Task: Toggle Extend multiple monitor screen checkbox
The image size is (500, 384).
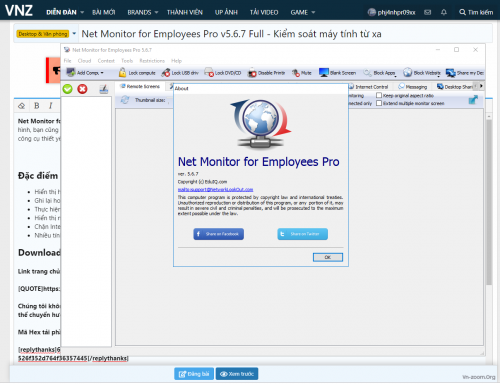Action: coord(379,103)
